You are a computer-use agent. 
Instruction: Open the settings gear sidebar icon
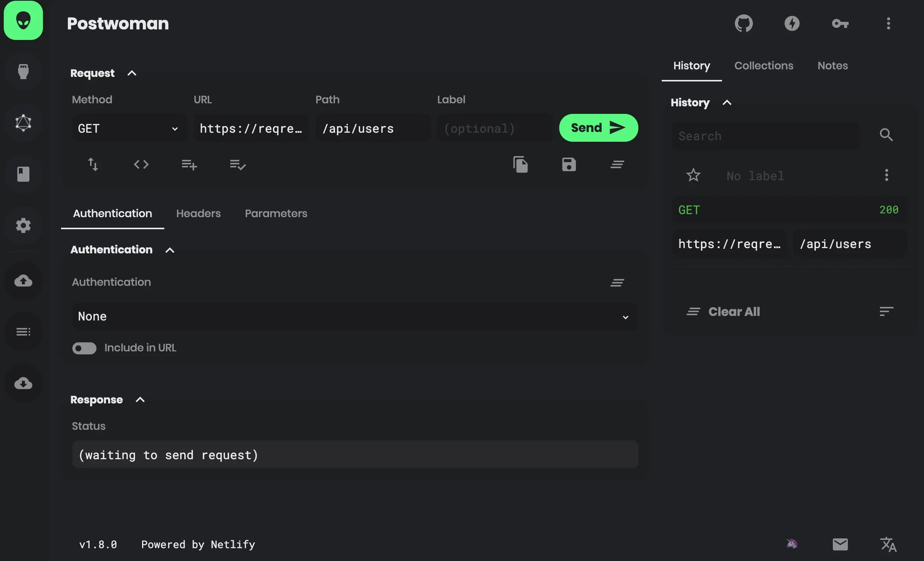coord(23,225)
